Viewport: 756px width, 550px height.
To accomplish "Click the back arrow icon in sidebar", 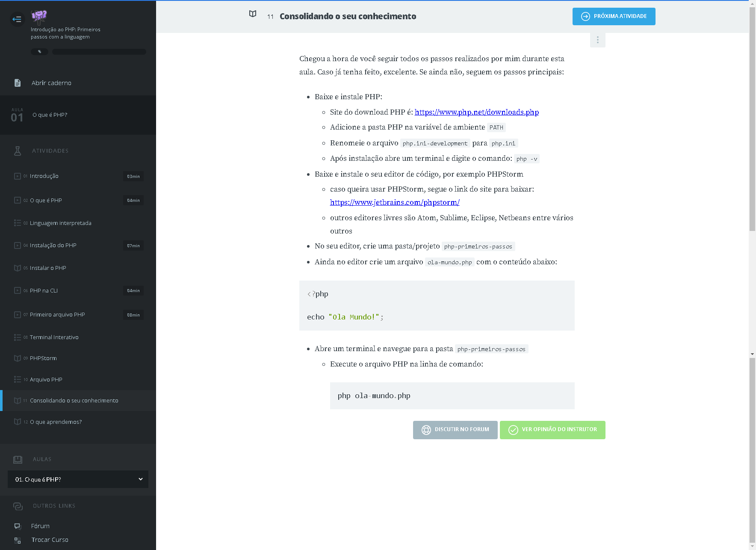I will [x=17, y=19].
